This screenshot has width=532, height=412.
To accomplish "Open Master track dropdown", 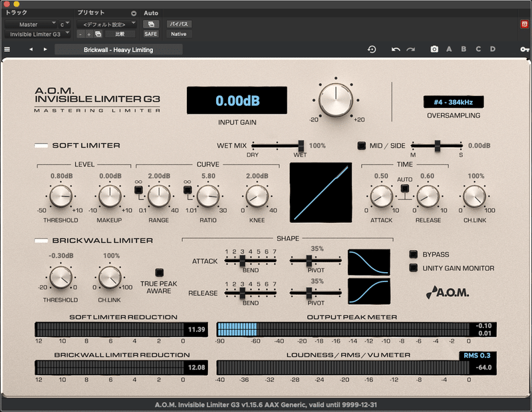I will tap(31, 25).
